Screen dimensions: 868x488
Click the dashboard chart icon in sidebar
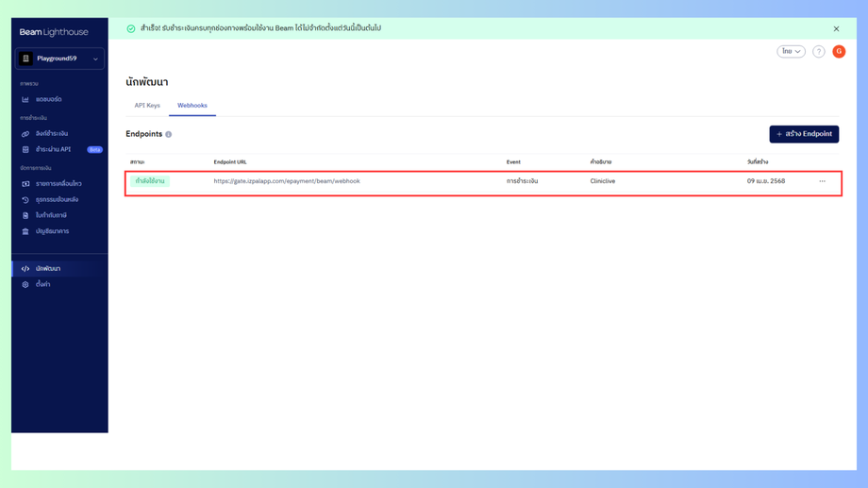[25, 100]
